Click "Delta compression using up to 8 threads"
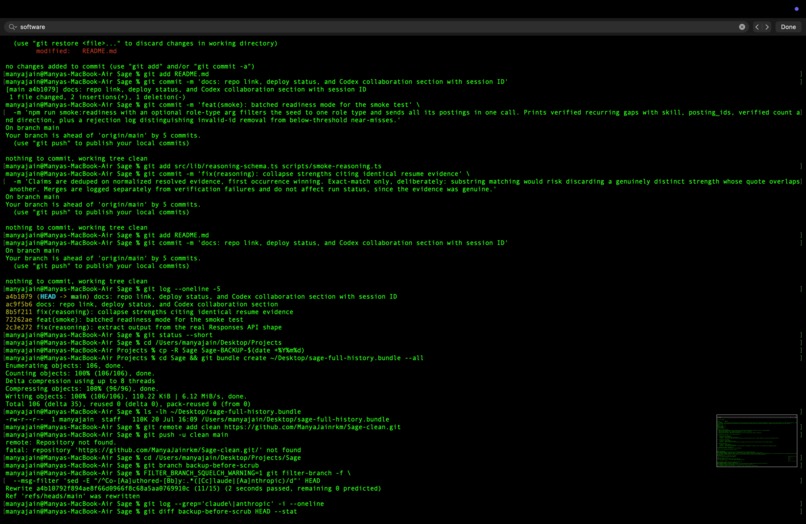The height and width of the screenshot is (524, 806). coord(80,381)
